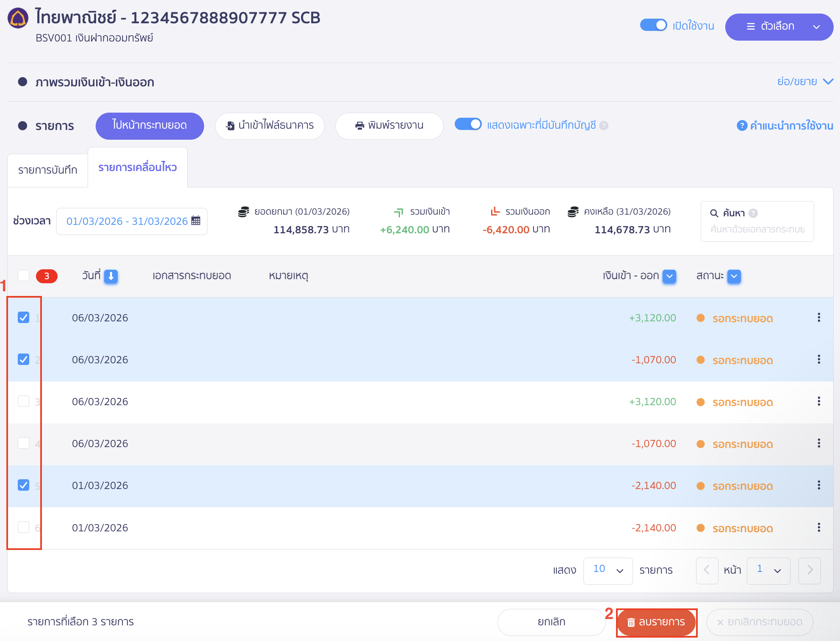
Task: Tick the select-all header checkbox
Action: pyautogui.click(x=24, y=276)
